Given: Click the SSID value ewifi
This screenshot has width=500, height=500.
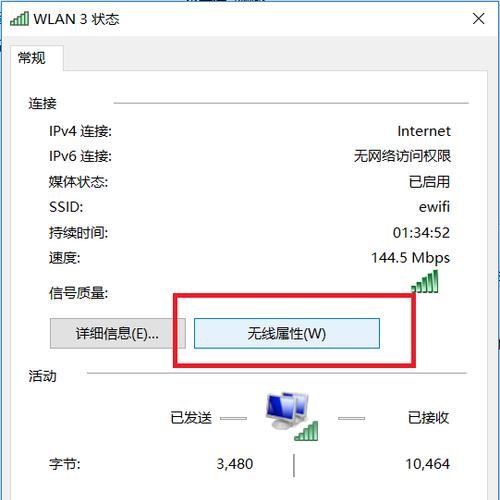Looking at the screenshot, I should [x=434, y=207].
